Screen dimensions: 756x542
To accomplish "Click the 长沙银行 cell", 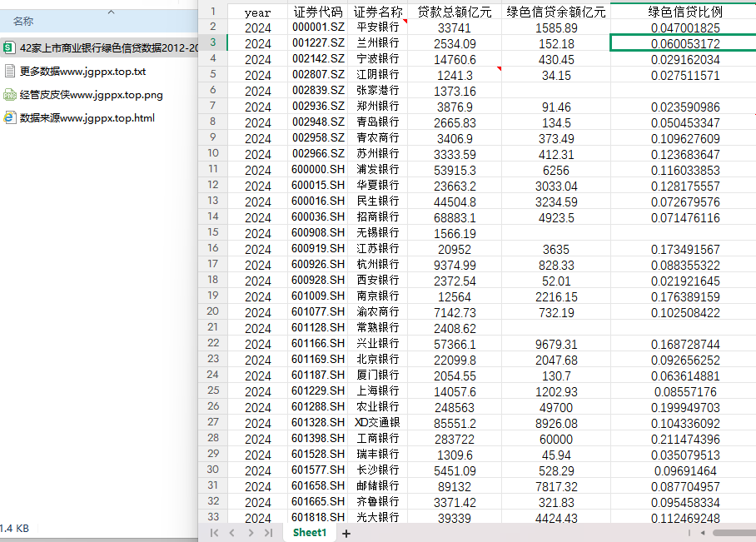I will click(377, 470).
